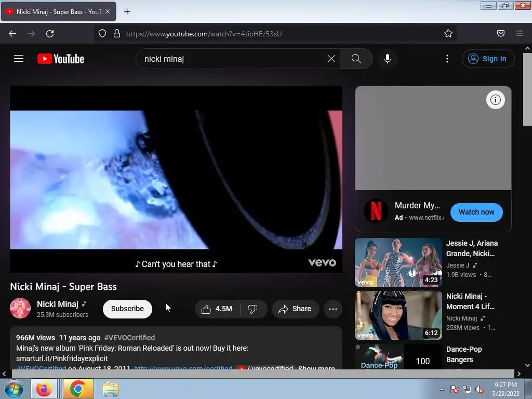Image resolution: width=532 pixels, height=399 pixels.
Task: Select 966M views text in description
Action: (x=35, y=338)
